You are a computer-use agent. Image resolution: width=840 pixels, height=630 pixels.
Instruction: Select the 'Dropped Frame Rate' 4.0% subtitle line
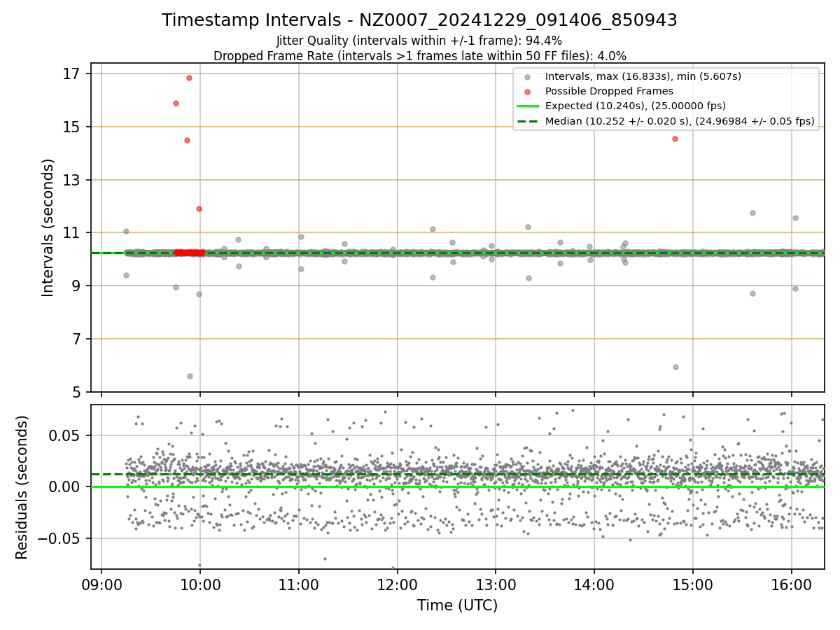coord(419,55)
